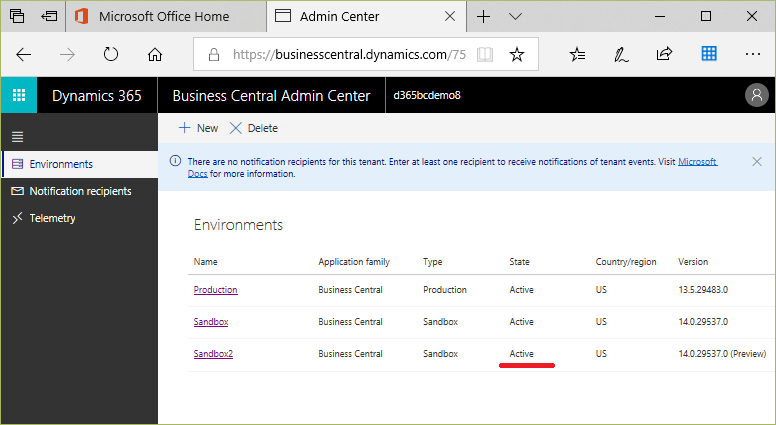
Task: Open a new browser tab
Action: point(483,16)
